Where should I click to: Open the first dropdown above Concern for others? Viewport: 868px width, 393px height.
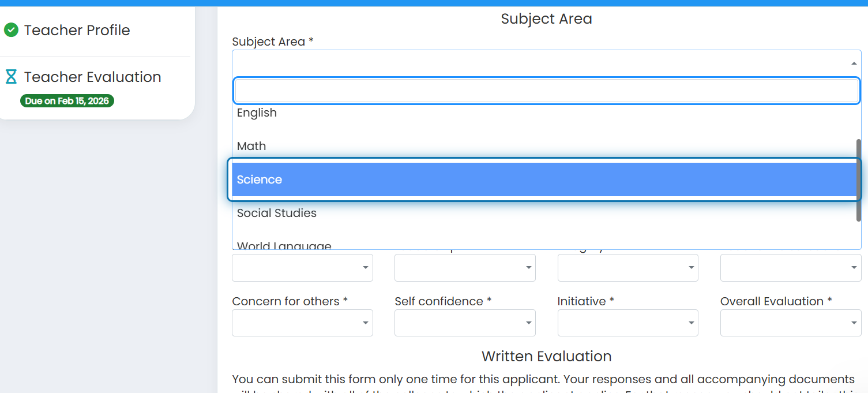point(302,268)
